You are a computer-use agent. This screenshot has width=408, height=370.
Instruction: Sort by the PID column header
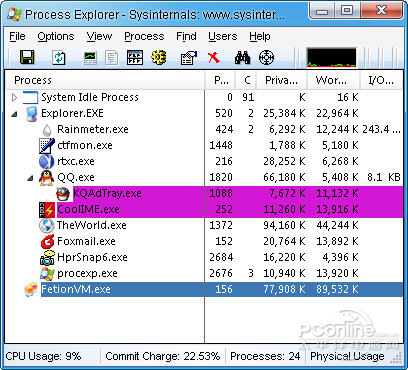click(220, 80)
